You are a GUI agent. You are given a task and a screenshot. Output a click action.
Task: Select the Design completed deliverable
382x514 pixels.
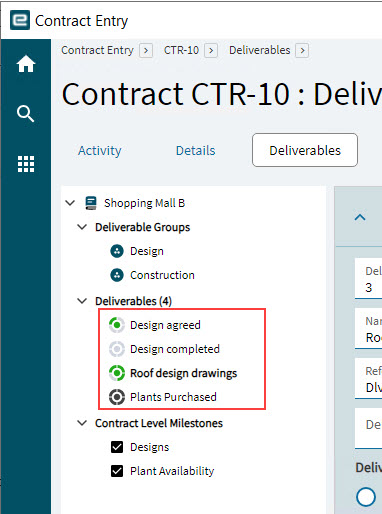[x=175, y=349]
